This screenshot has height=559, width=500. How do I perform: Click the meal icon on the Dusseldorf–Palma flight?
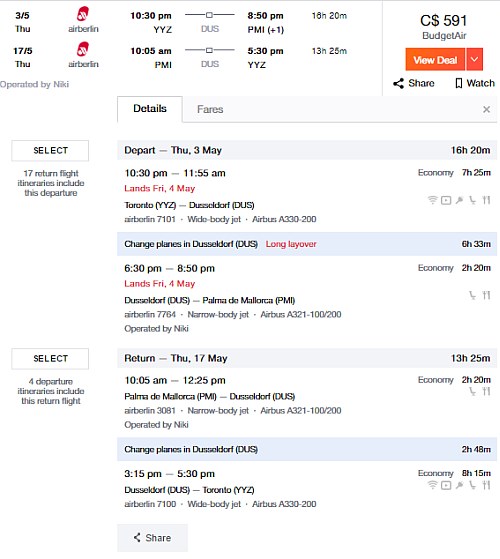(x=486, y=295)
